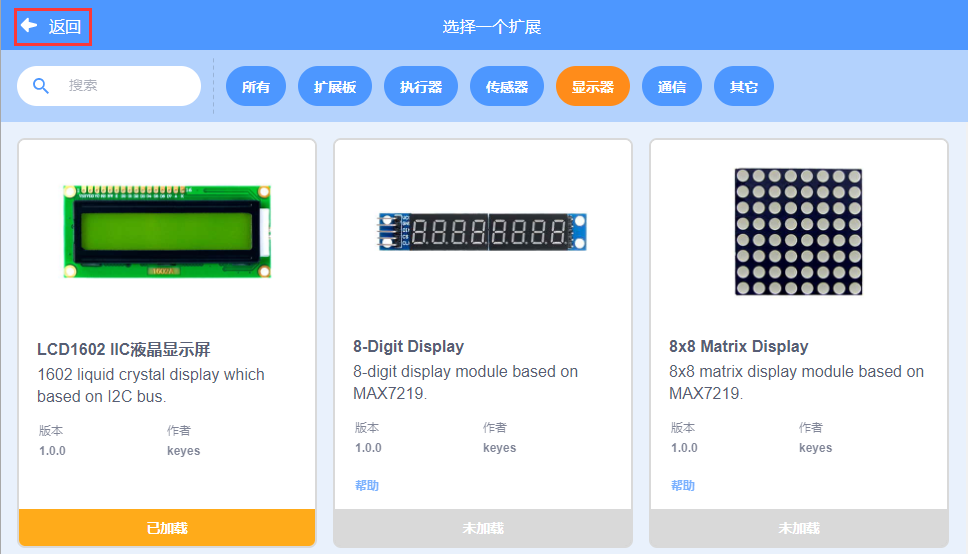The height and width of the screenshot is (554, 968).
Task: Click the back arrow icon
Action: coord(28,25)
